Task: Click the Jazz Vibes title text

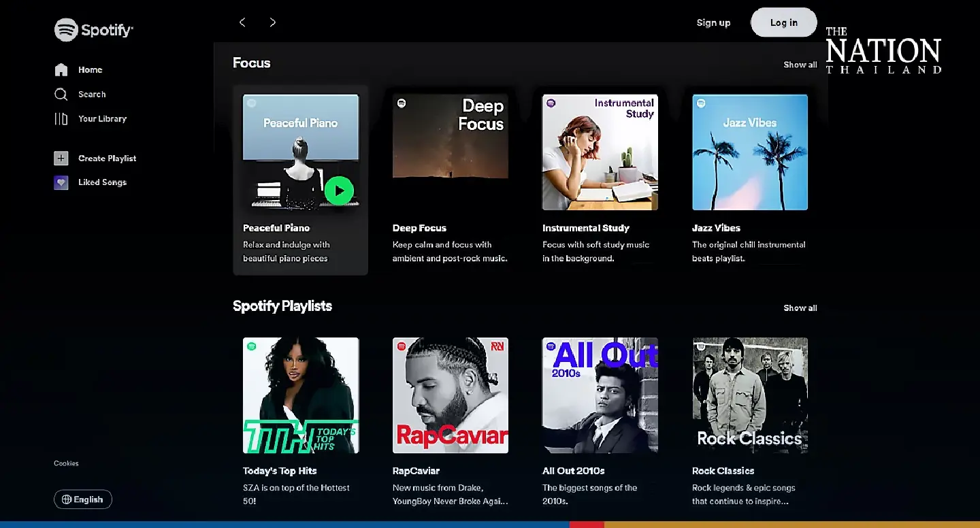Action: pyautogui.click(x=716, y=228)
